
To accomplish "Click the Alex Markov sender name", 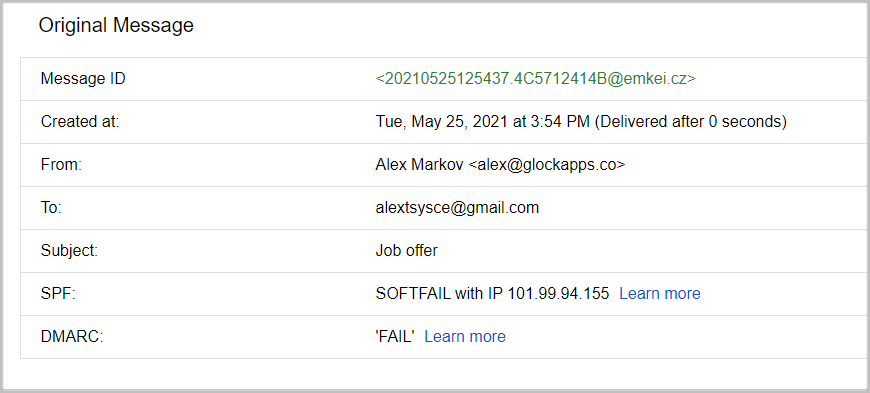I will click(419, 165).
